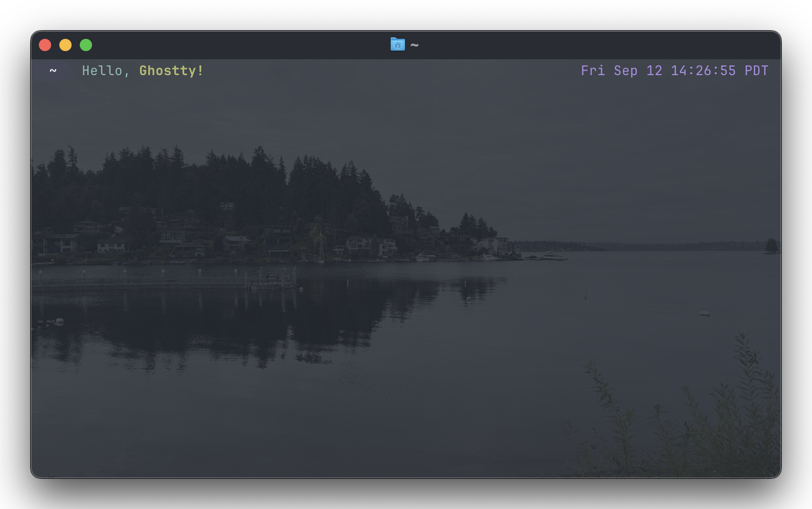This screenshot has height=509, width=812.
Task: Click the "Fri" day label in the clock
Action: [593, 71]
